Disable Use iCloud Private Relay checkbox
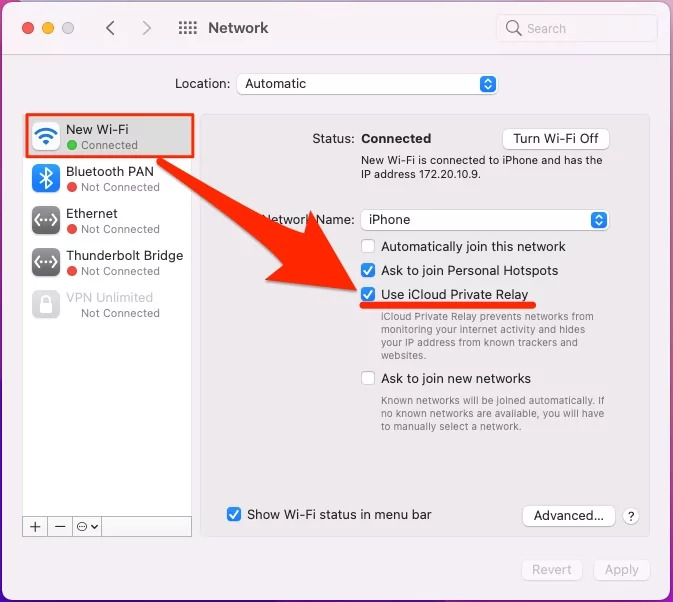 tap(368, 294)
